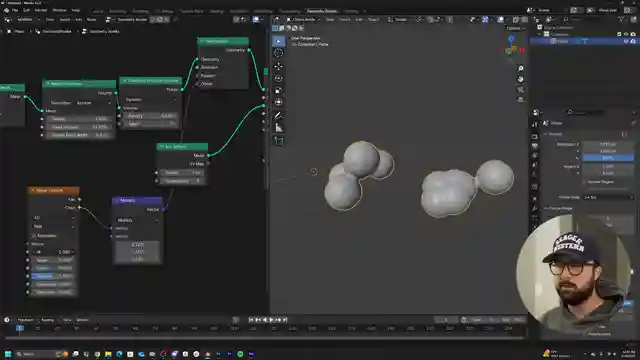The image size is (640, 360).
Task: Select the Transform tool
Action: pyautogui.click(x=278, y=102)
